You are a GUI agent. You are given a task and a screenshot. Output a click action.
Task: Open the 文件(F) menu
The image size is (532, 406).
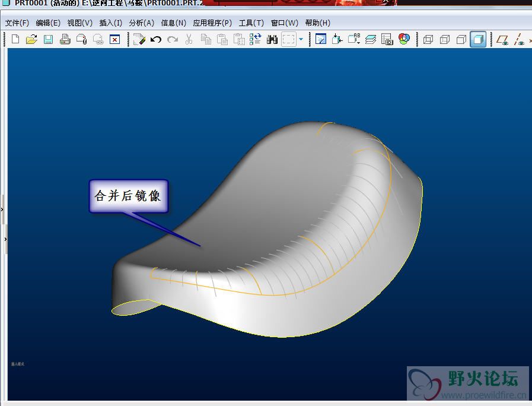point(17,23)
